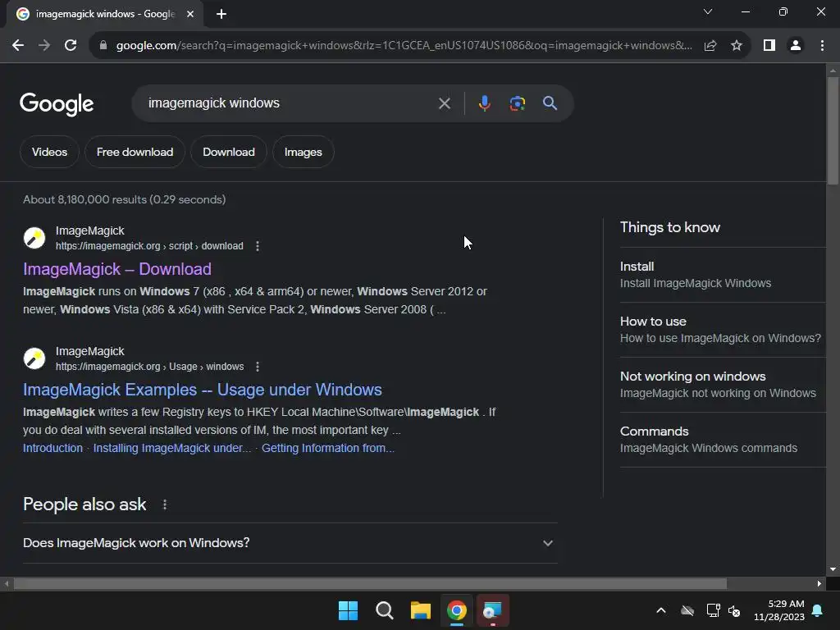Filter results by Images
Screen dimensions: 840x630
303,152
